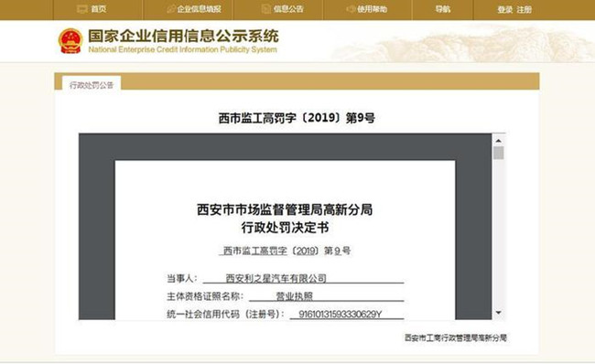Viewport: 595px width, 364px height.
Task: Click the 注册 link
Action: click(524, 9)
